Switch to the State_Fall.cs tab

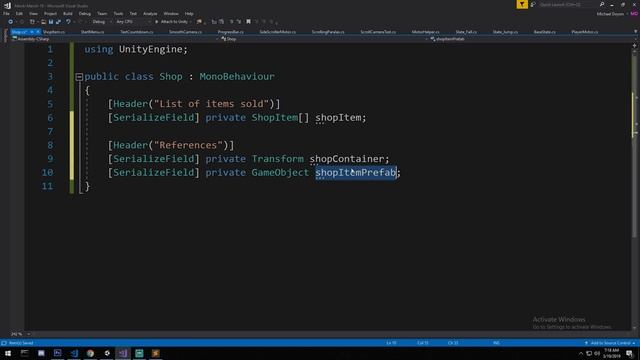466,32
